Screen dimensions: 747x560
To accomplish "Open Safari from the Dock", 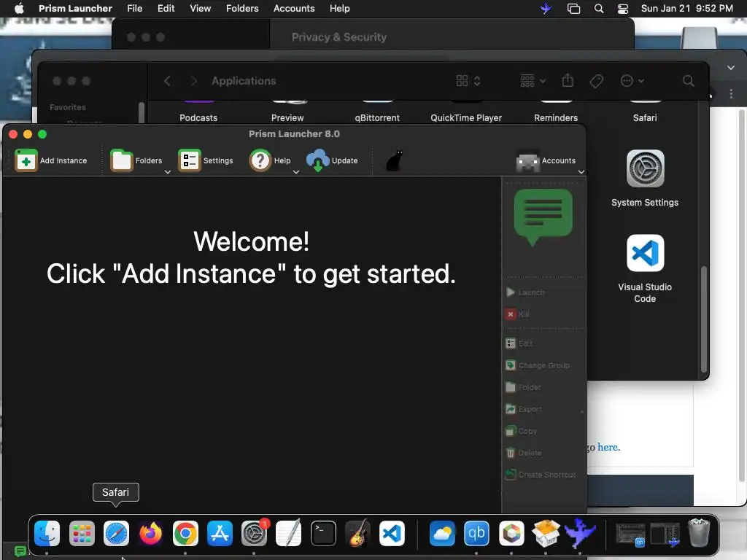I will (x=116, y=533).
